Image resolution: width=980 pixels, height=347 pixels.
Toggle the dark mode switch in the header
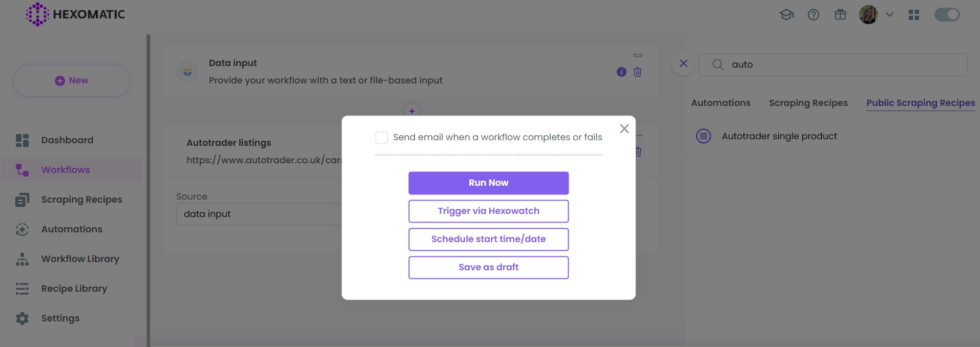tap(946, 14)
